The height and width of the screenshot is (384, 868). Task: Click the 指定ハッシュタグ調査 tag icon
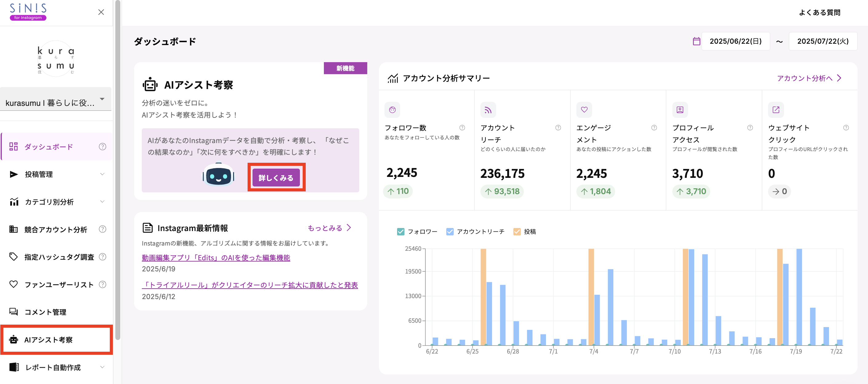[14, 257]
